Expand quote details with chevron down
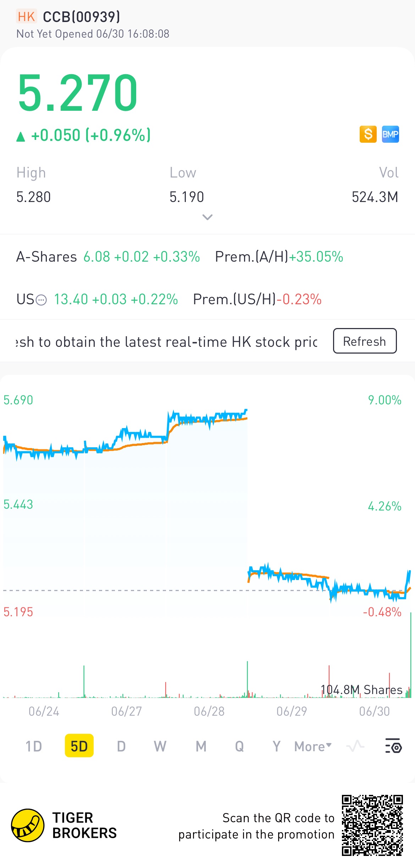Viewport: 415px width, 868px height. coord(207,217)
